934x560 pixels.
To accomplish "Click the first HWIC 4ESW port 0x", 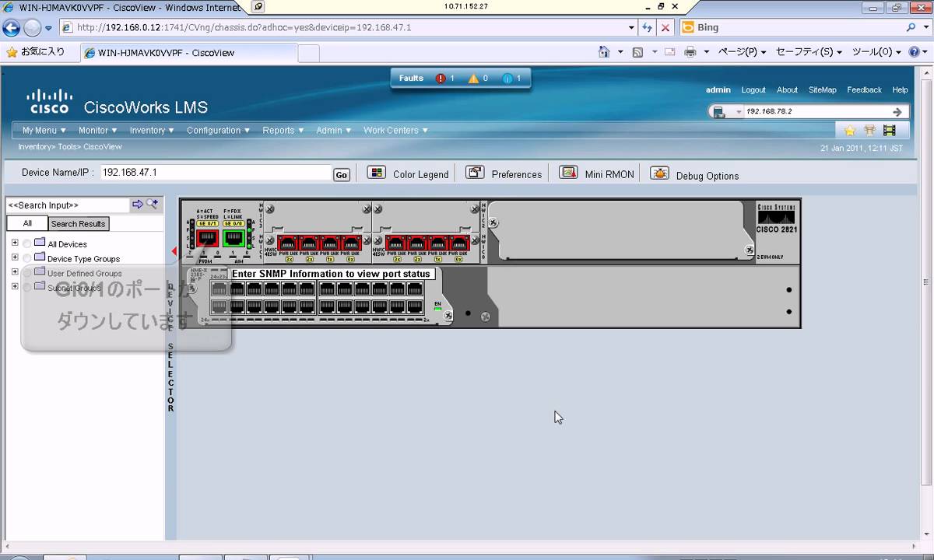I will click(x=351, y=244).
